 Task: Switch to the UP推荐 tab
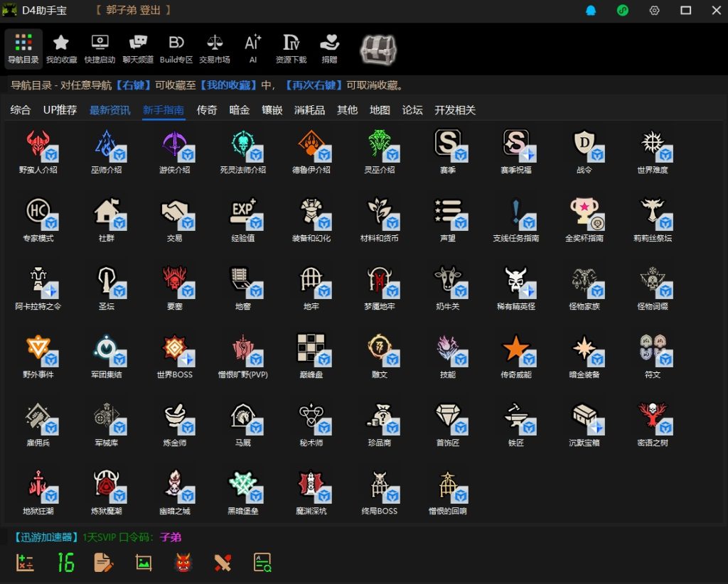60,110
